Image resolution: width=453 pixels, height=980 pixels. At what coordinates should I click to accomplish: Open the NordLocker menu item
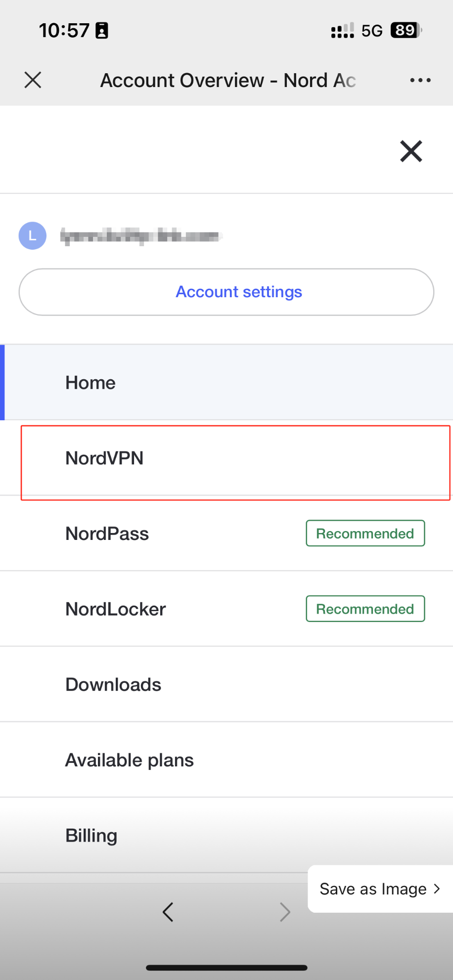tap(116, 609)
